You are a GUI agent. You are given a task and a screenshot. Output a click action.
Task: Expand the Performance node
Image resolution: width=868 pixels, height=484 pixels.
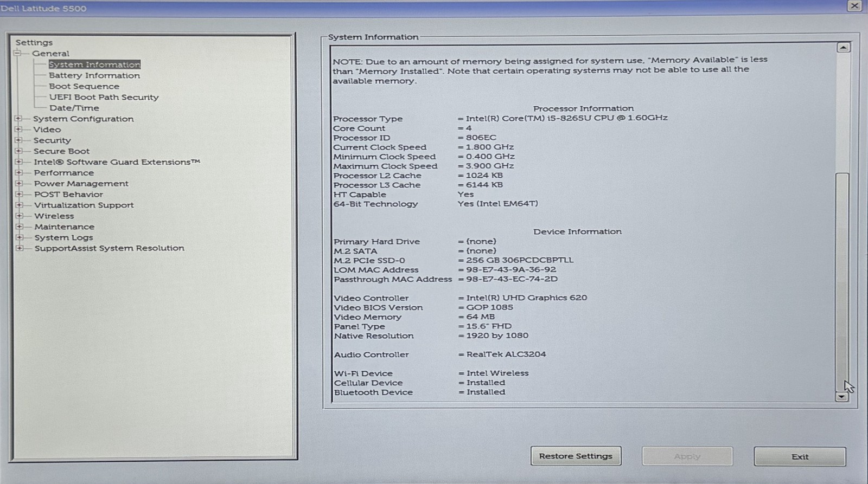19,172
